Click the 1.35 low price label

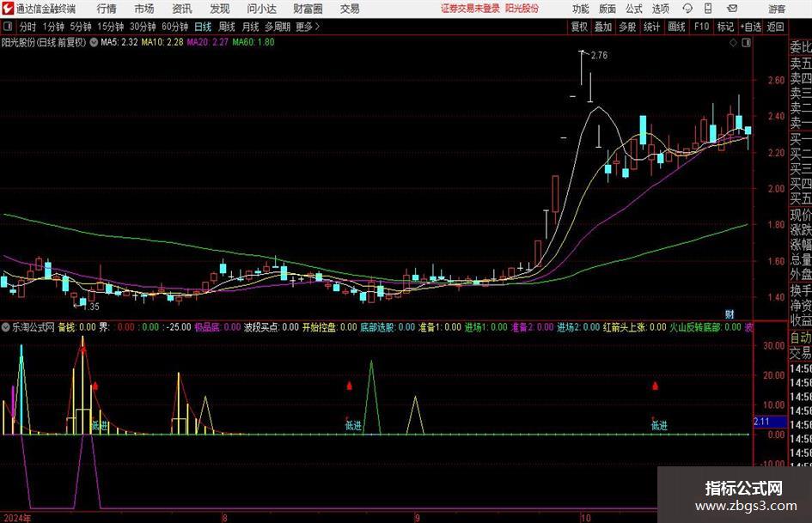[91, 307]
